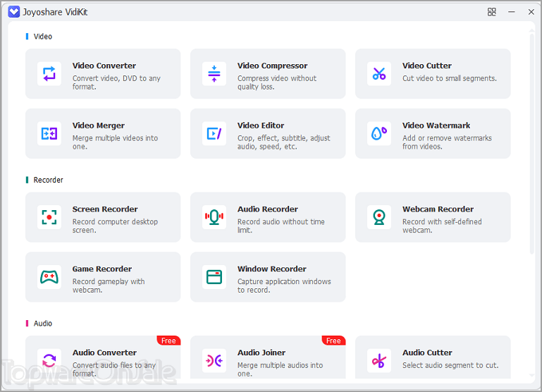Click the Recorder section heading

pos(49,180)
